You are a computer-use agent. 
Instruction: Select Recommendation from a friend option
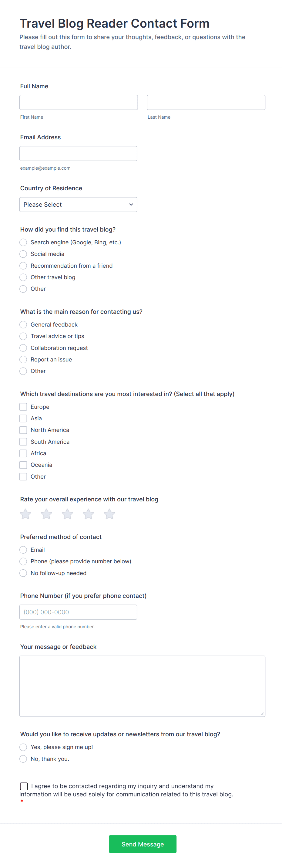(23, 266)
